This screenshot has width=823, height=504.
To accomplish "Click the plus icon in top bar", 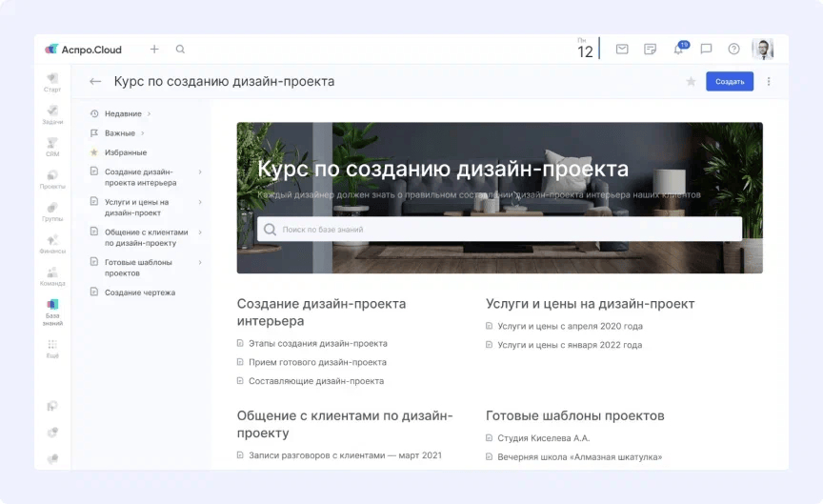I will (x=154, y=50).
